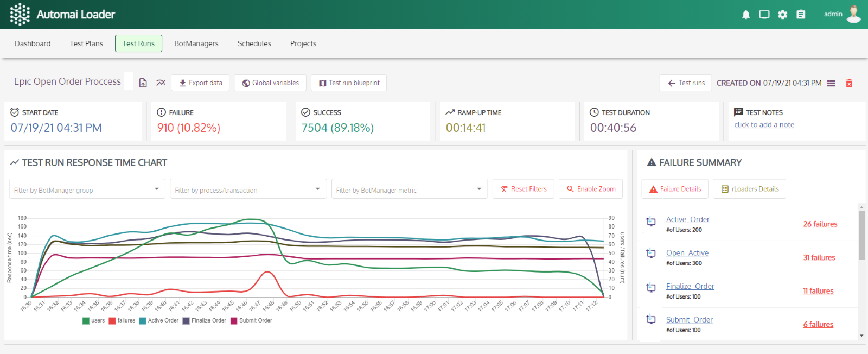Open the notifications bell icon
This screenshot has width=868, height=354.
(746, 15)
